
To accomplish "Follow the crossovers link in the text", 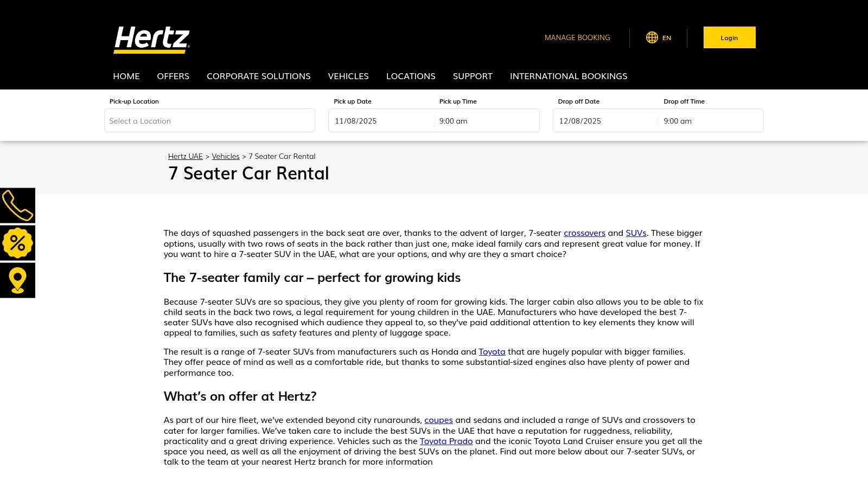I will [585, 233].
